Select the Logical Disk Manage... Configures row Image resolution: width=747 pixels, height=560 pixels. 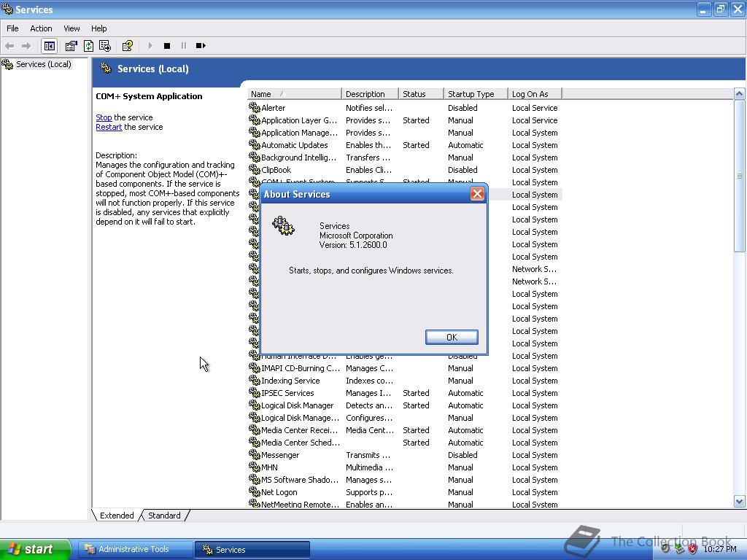point(405,418)
